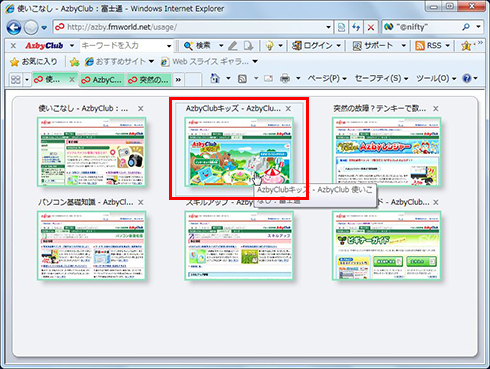Click the Home icon
Image resolution: width=490 pixels, height=369 pixels.
pyautogui.click(x=215, y=79)
